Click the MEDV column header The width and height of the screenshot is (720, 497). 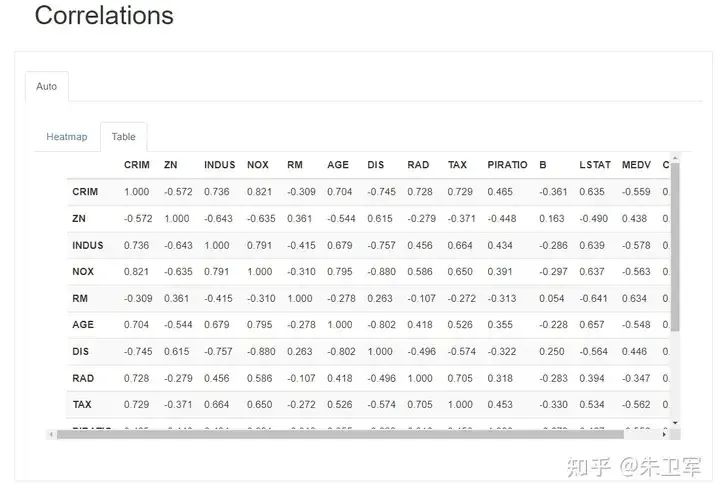[x=636, y=165]
